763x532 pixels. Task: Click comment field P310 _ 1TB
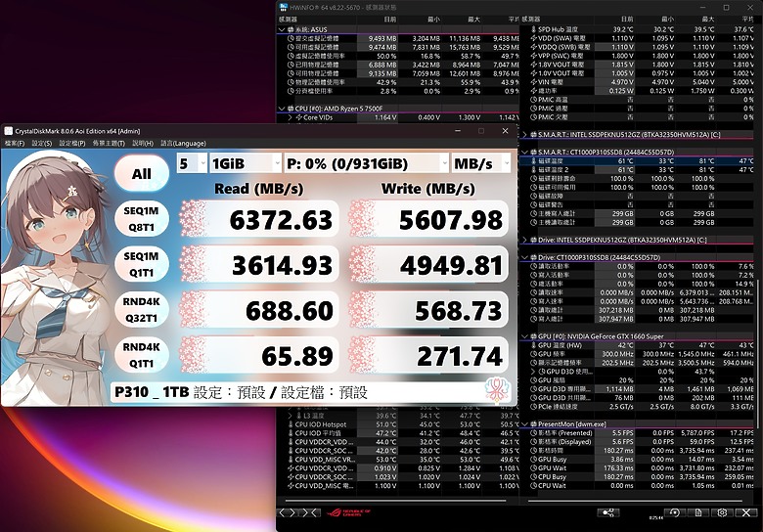pos(297,392)
